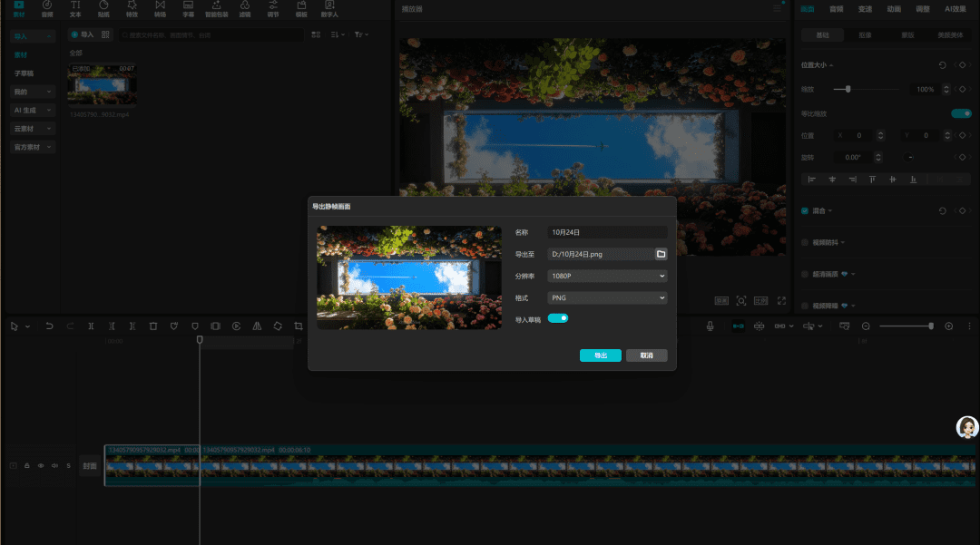Open the Stickers (贴纸) panel icon
The width and height of the screenshot is (980, 545).
[x=103, y=9]
